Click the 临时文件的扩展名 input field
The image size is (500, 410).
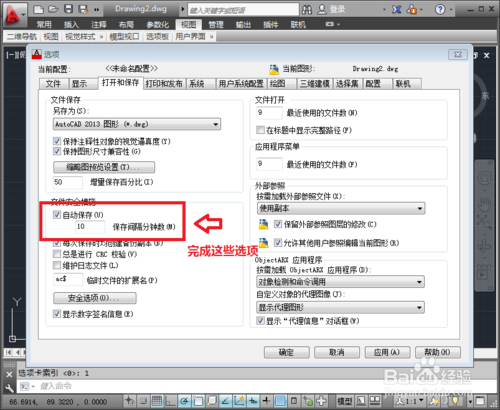point(68,279)
